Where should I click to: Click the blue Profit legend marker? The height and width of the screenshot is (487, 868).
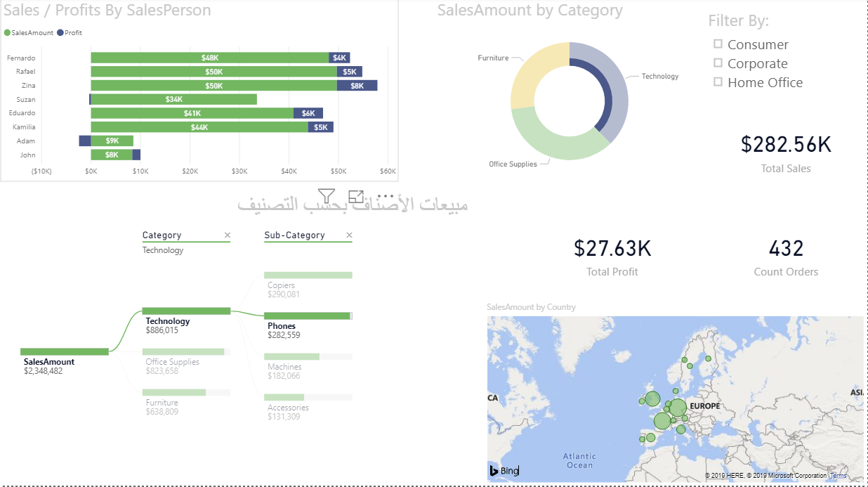coord(60,33)
